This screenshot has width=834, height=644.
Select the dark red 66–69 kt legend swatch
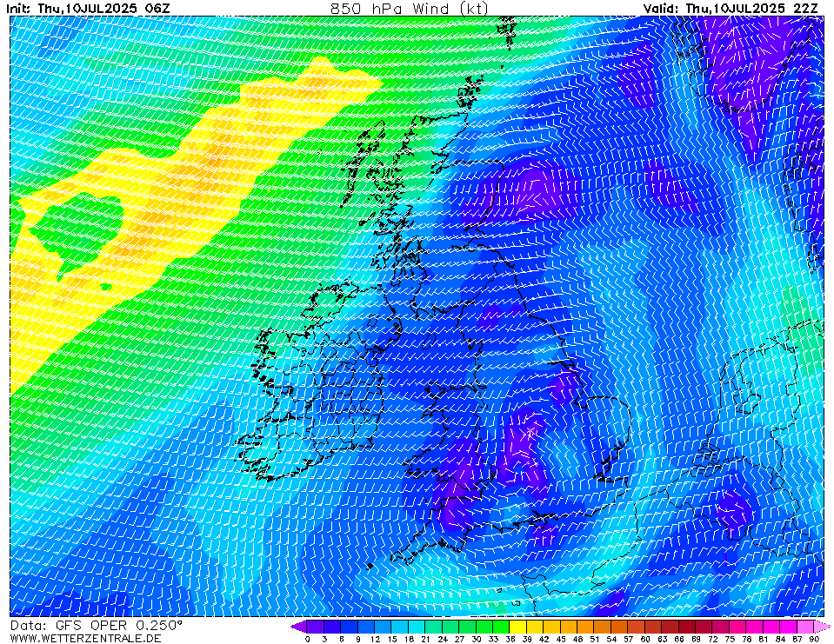pyautogui.click(x=687, y=627)
